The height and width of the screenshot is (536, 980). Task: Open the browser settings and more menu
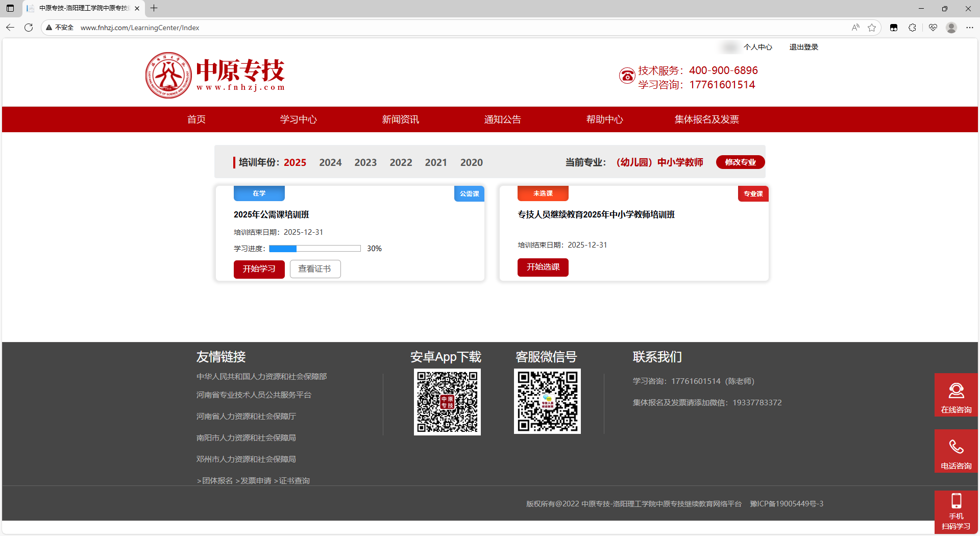click(x=970, y=28)
